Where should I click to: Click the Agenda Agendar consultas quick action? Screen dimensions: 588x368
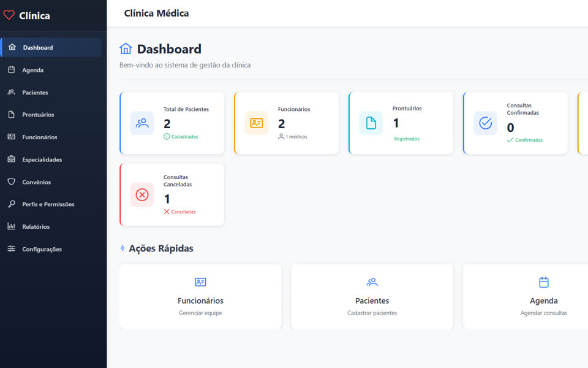(x=526, y=297)
